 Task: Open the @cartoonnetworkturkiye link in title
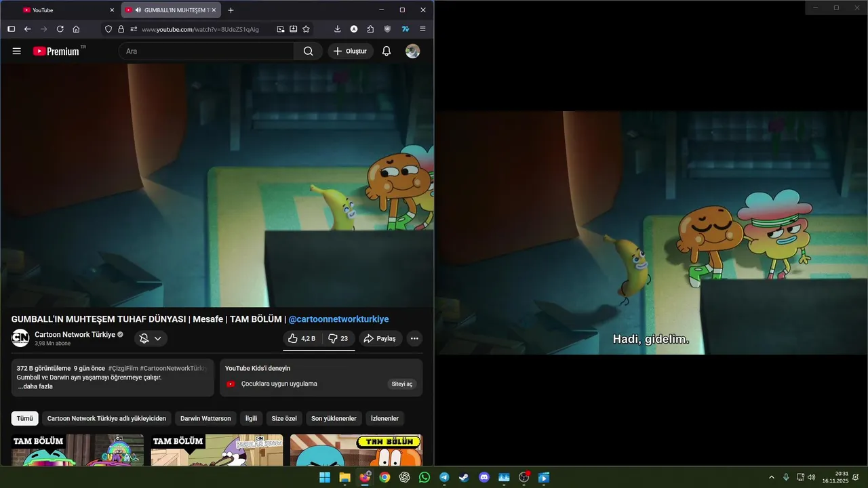coord(338,319)
